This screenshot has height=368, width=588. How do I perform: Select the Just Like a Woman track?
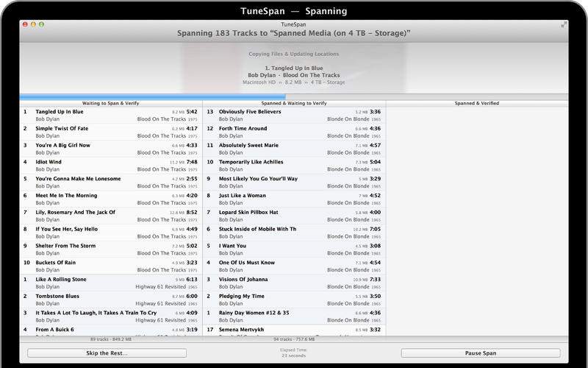(x=294, y=199)
